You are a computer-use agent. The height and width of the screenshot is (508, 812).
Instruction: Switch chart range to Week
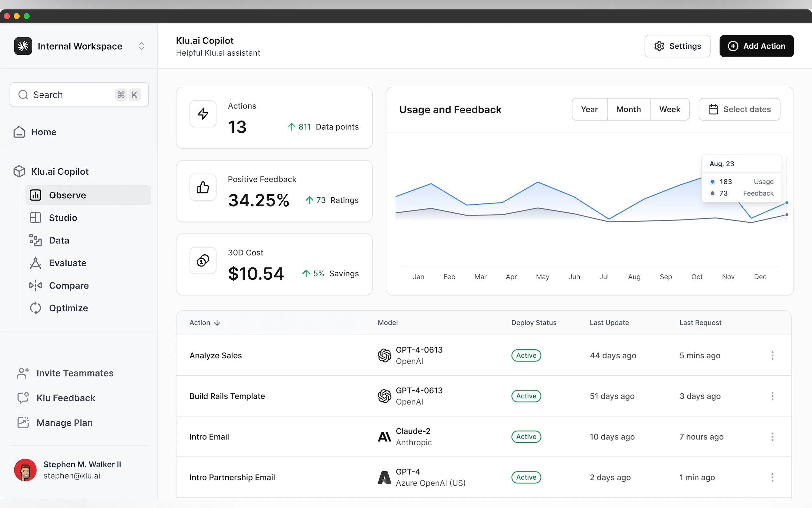pyautogui.click(x=669, y=109)
